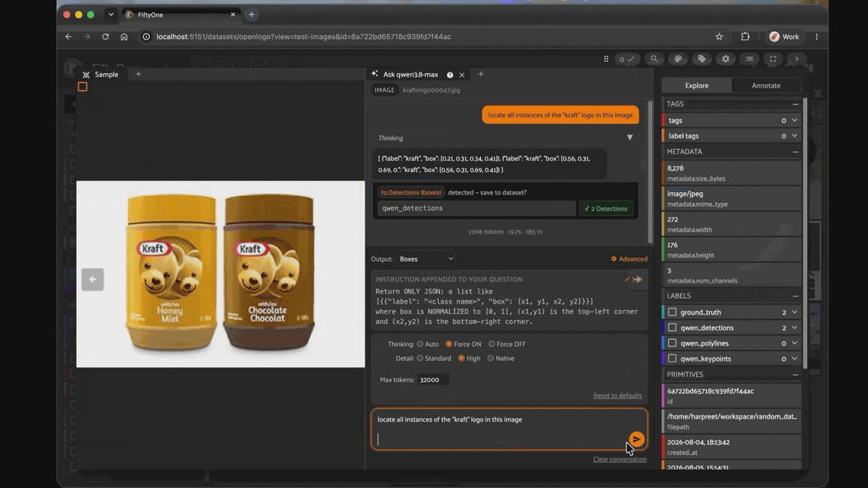Open display options via the gear icon

[726, 59]
